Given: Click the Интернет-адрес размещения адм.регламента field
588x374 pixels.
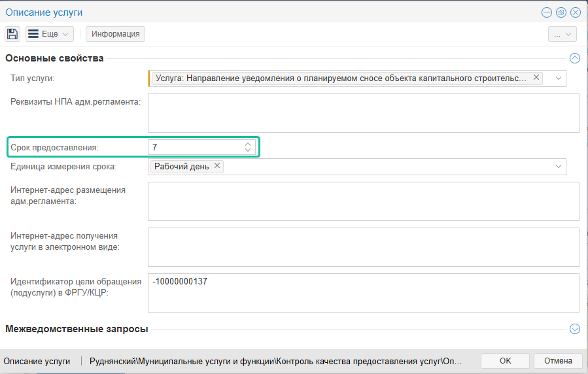Looking at the screenshot, I should click(363, 201).
